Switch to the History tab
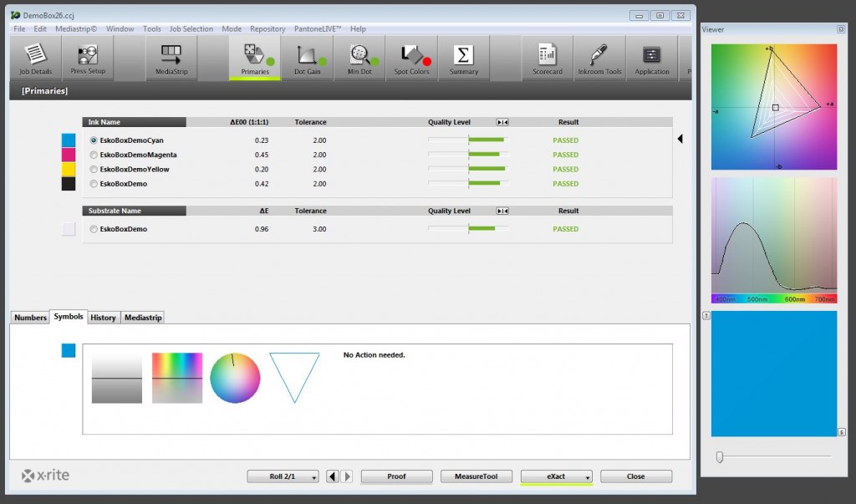 pyautogui.click(x=103, y=318)
